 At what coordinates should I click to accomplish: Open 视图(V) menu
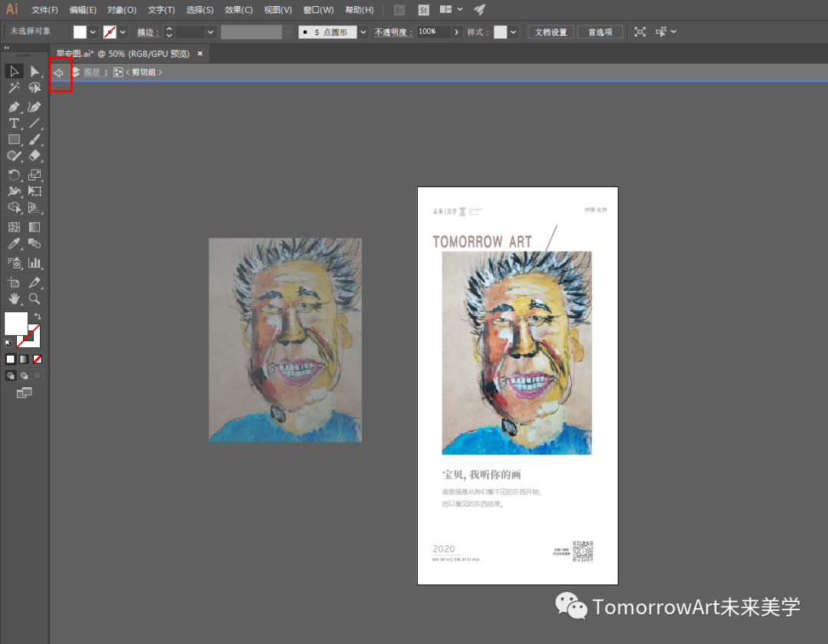tap(278, 9)
